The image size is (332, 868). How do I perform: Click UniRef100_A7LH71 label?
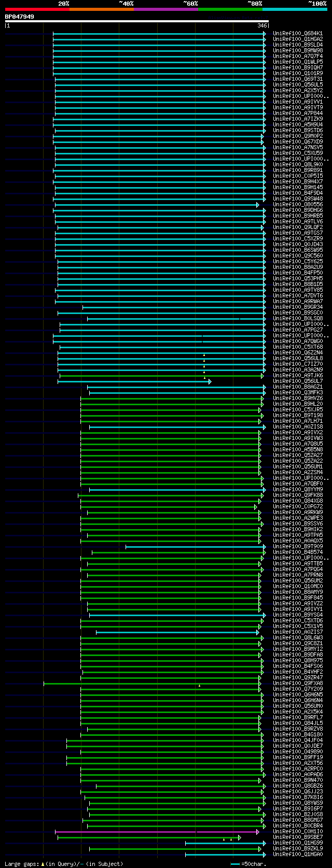298,421
